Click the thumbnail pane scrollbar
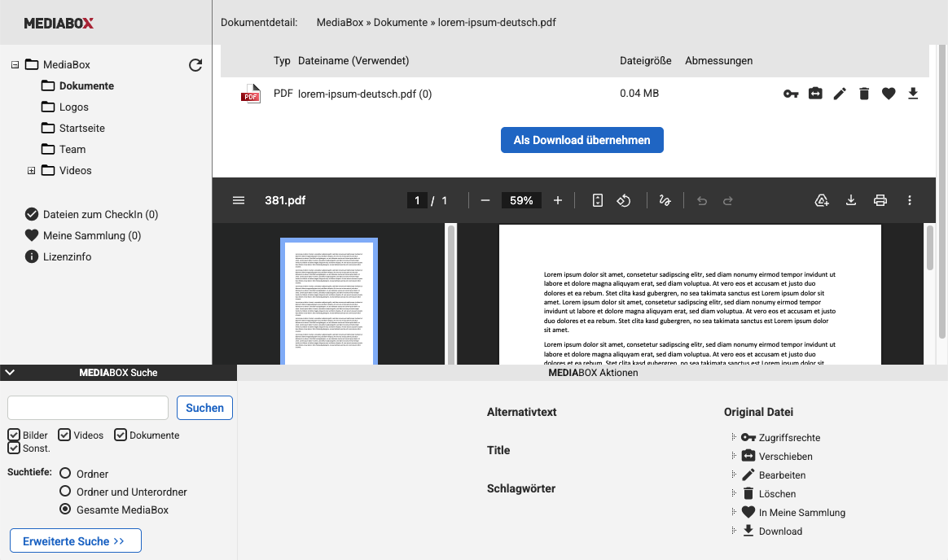The width and height of the screenshot is (948, 560). (x=451, y=294)
